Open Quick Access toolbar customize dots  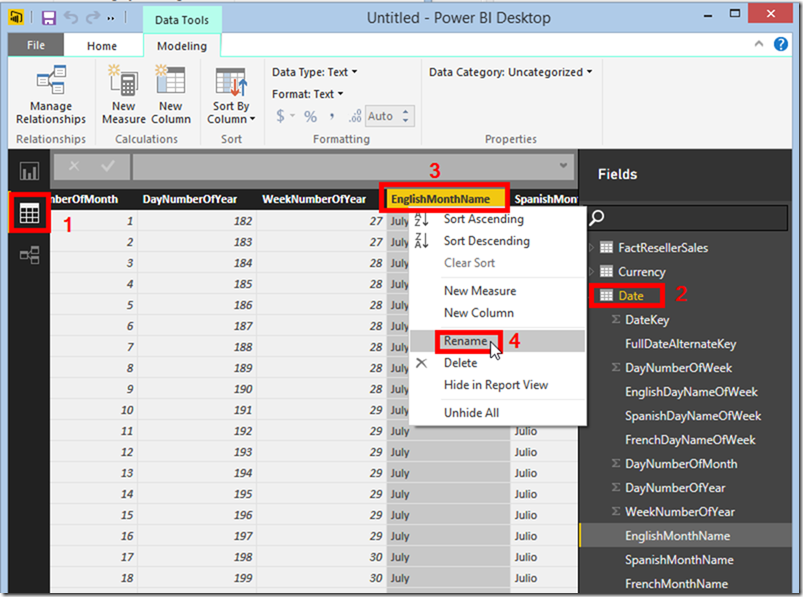(111, 19)
